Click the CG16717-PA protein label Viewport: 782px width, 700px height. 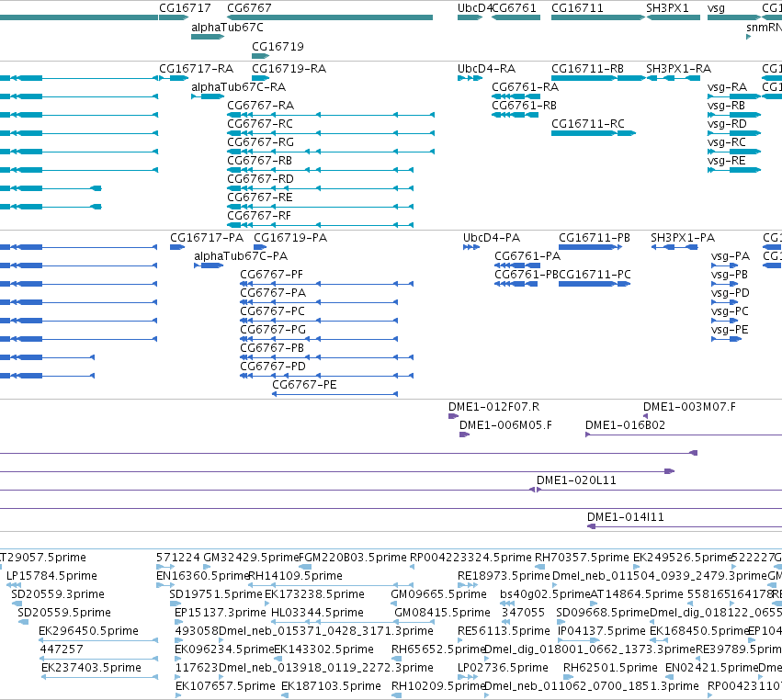[207, 237]
